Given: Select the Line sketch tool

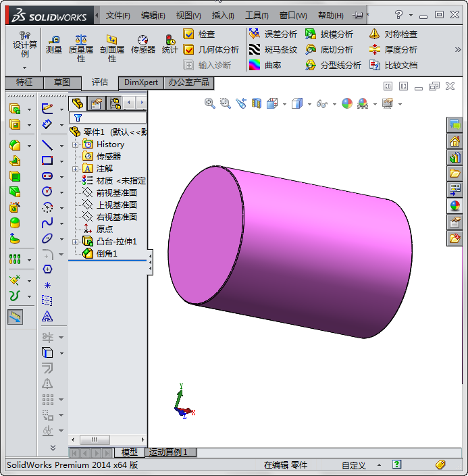Looking at the screenshot, I should click(x=47, y=144).
